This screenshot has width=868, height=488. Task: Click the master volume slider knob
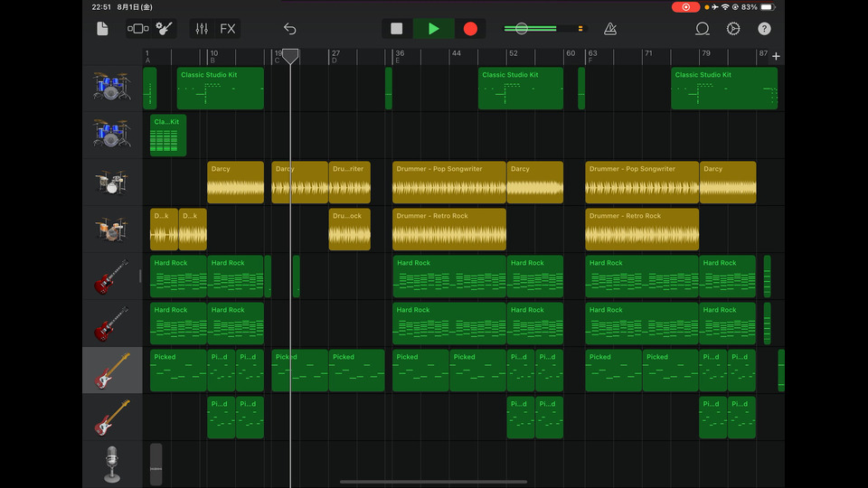tap(521, 29)
